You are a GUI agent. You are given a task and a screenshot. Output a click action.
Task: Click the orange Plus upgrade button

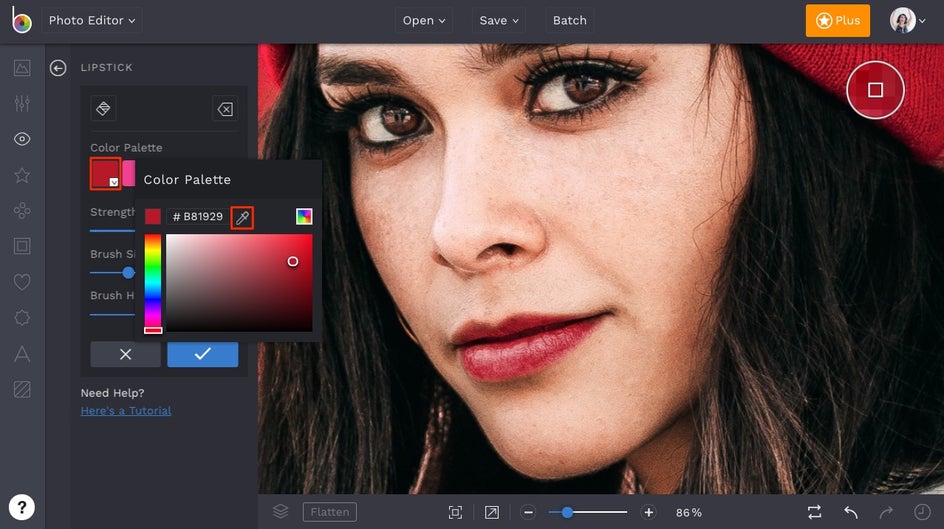(837, 20)
